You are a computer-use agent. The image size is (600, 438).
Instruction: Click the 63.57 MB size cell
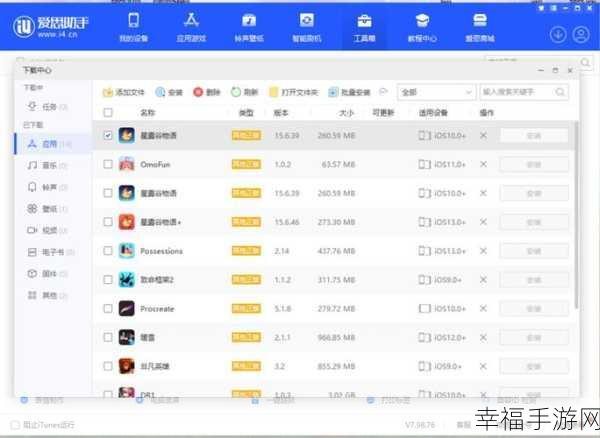339,164
